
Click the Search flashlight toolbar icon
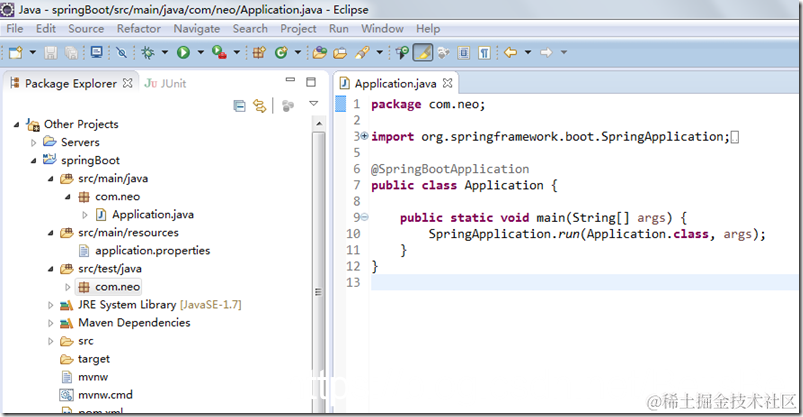(363, 52)
